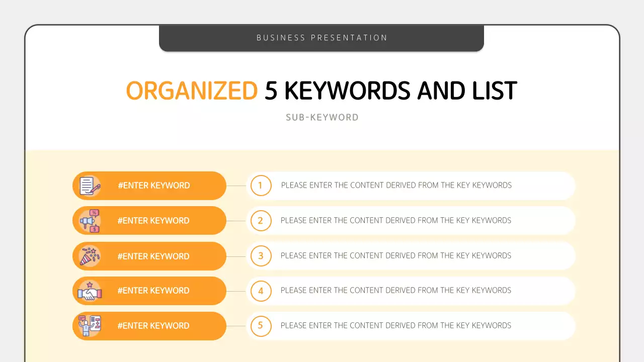The image size is (644, 362).
Task: Select the orange word ORGANIZED in title
Action: [192, 91]
